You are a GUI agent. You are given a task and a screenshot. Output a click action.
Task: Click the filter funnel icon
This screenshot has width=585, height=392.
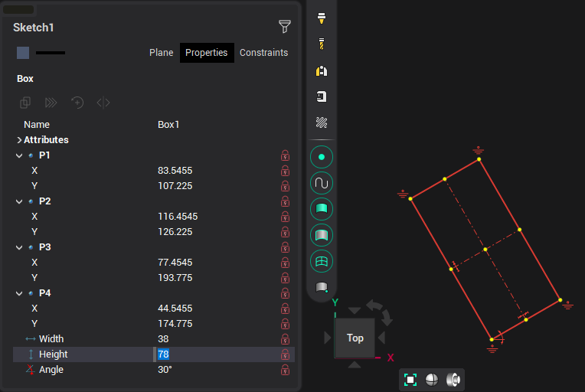click(285, 27)
